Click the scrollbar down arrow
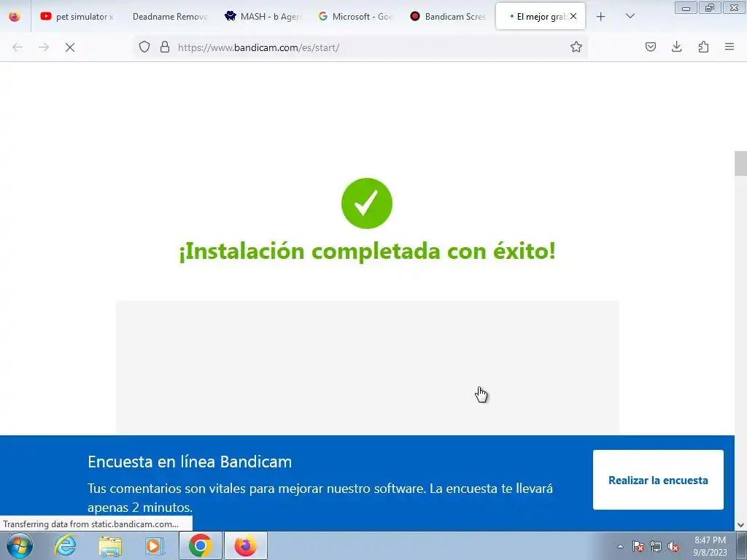The image size is (747, 560). tap(740, 525)
